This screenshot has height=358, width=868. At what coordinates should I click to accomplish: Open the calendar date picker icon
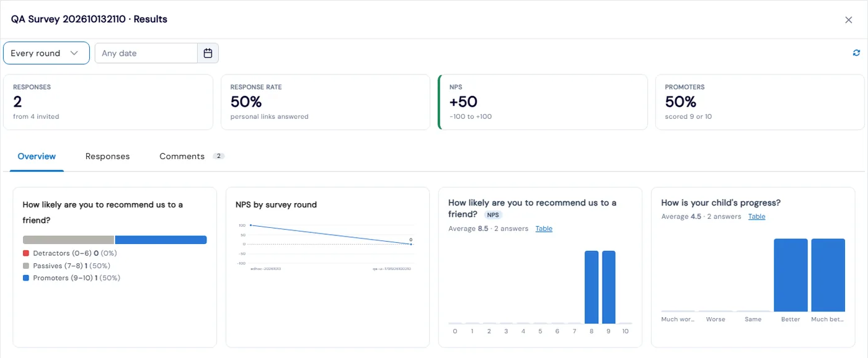(x=208, y=53)
